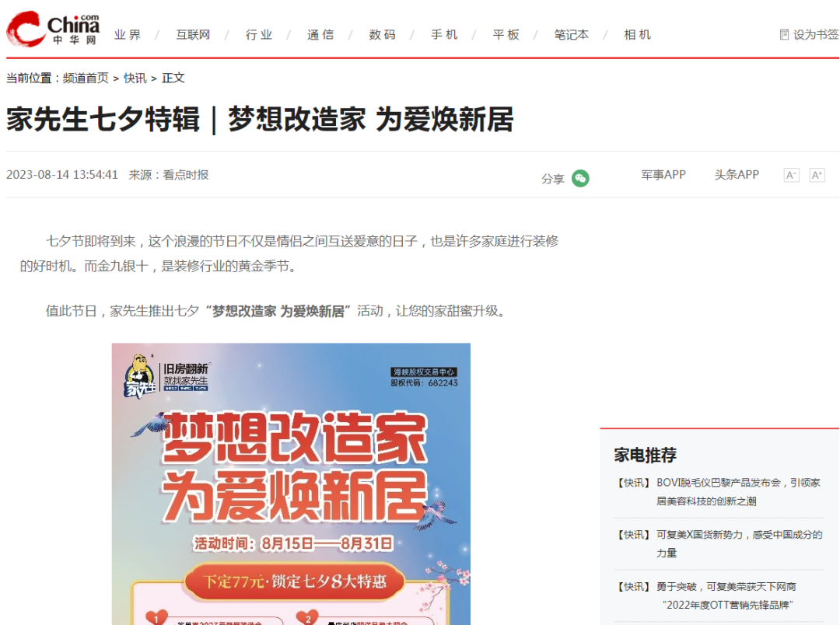The height and width of the screenshot is (625, 840).
Task: Open BOVI脱毛仪 recommended article
Action: [x=738, y=491]
